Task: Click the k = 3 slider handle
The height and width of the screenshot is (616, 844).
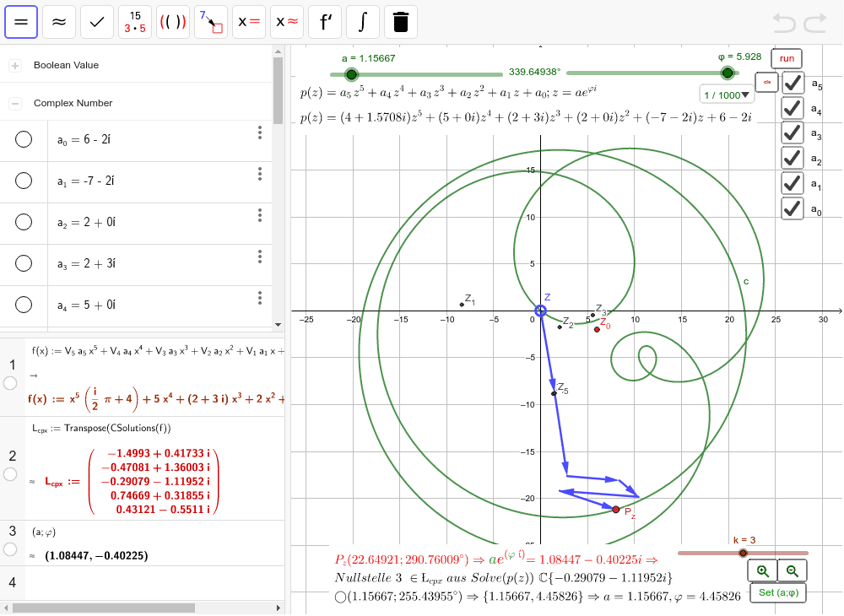Action: click(x=743, y=554)
